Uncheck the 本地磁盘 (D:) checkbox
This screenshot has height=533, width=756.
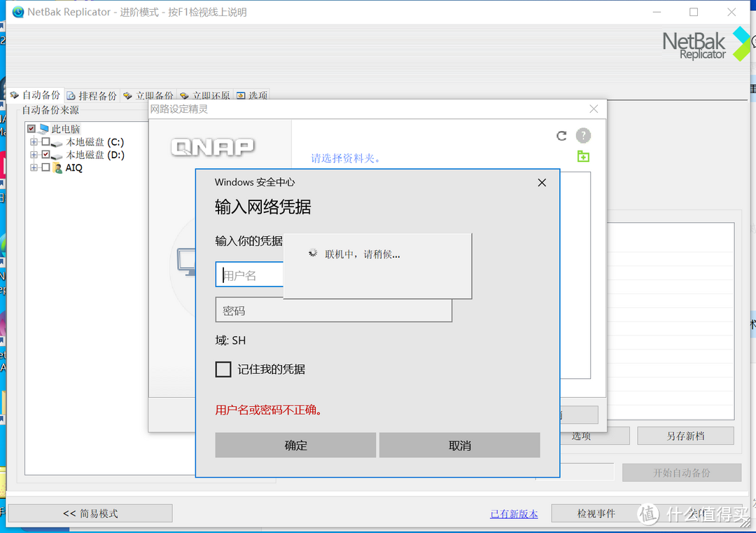(44, 154)
